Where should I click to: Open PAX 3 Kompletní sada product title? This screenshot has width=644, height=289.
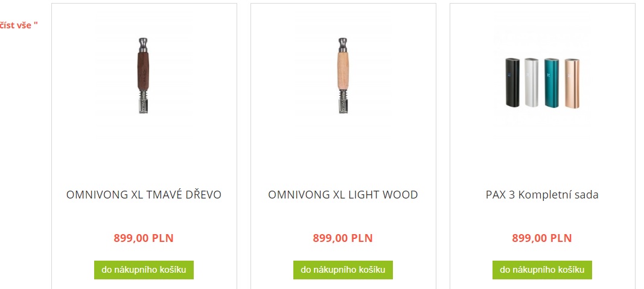[x=542, y=195]
